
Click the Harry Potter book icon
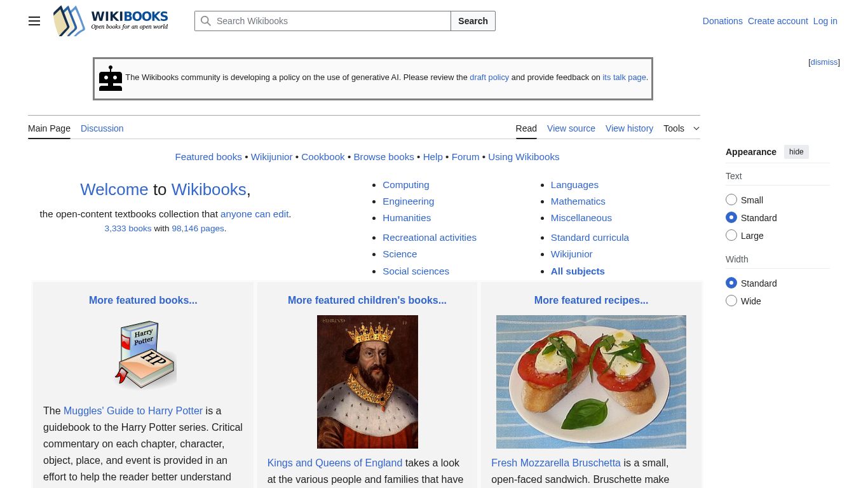pos(146,355)
